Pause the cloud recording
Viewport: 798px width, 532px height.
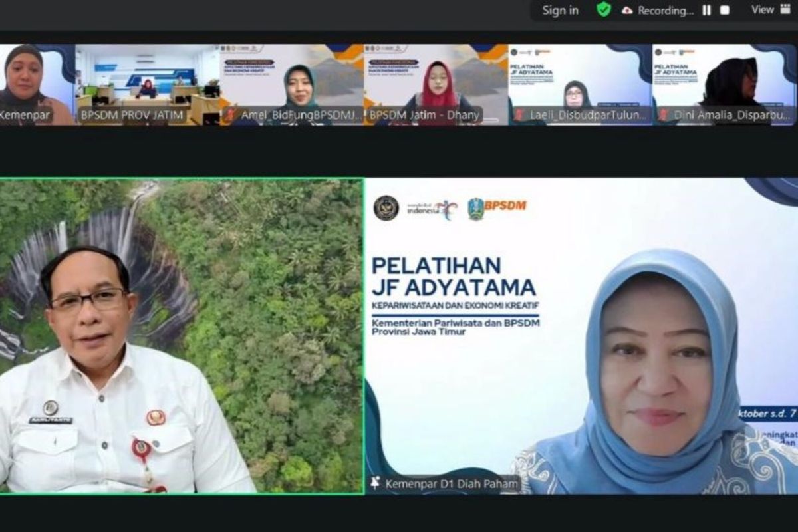coord(706,9)
